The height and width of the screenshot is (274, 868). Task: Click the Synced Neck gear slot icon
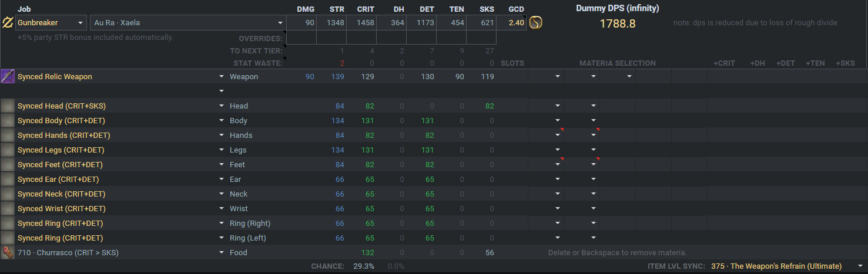8,194
